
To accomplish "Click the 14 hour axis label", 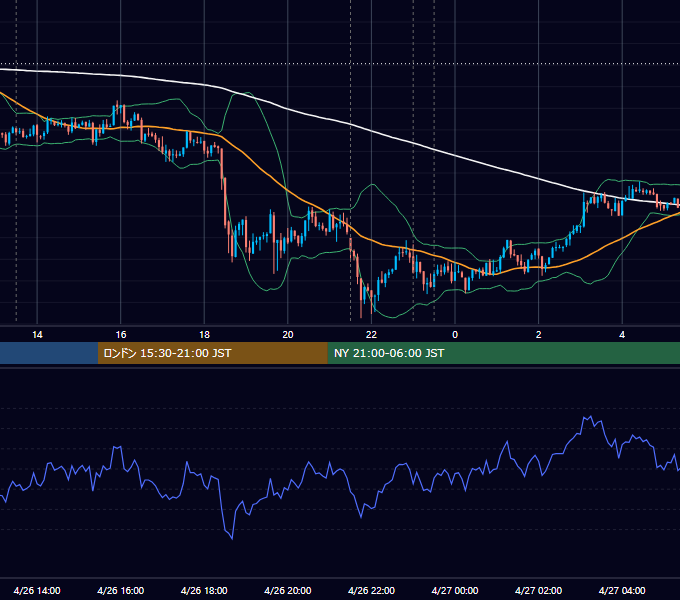I will click(37, 335).
